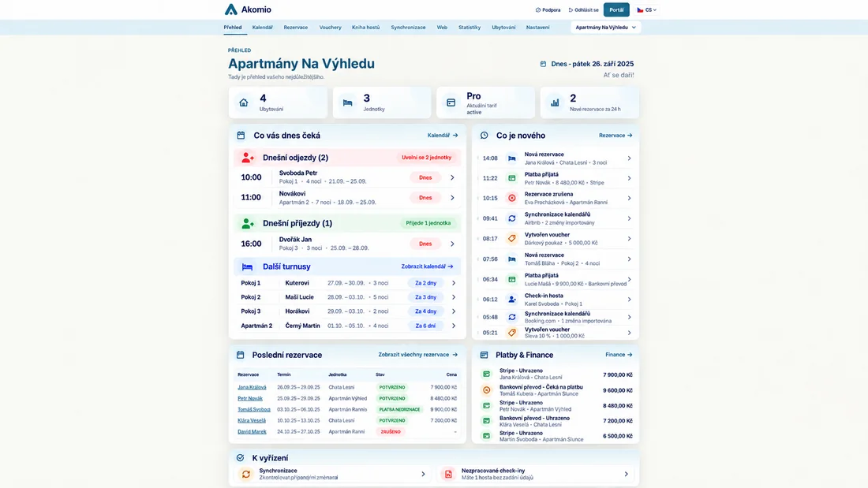868x488 pixels.
Task: Click the Akomio logo icon
Action: click(231, 9)
